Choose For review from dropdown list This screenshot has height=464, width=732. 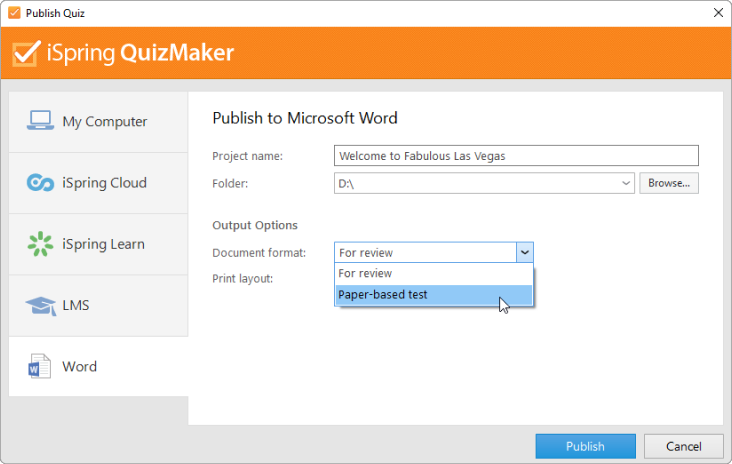(x=434, y=274)
